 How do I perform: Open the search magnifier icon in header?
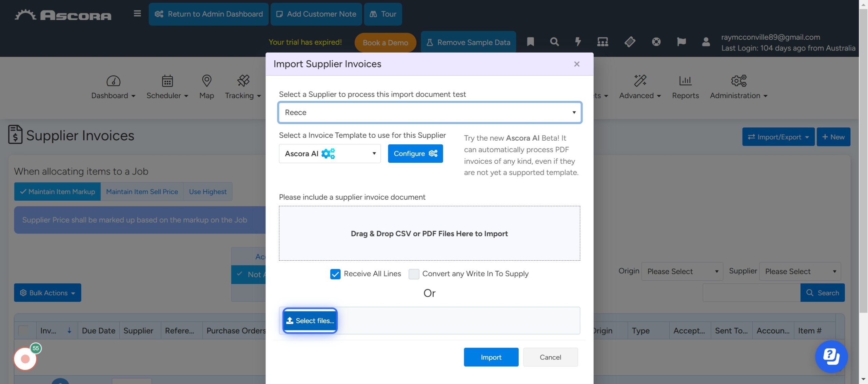coord(554,42)
